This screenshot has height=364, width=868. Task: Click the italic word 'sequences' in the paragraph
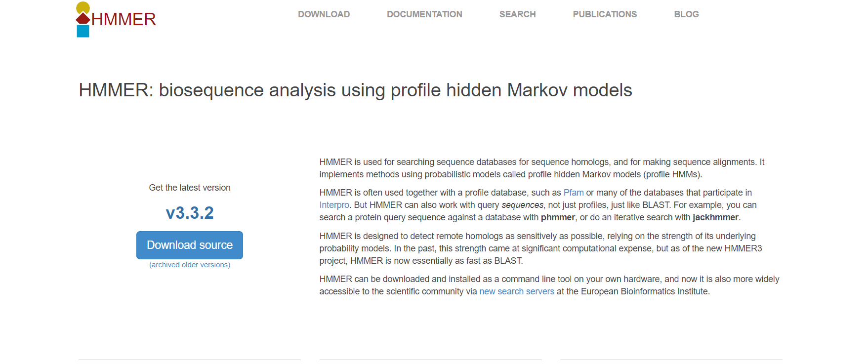[522, 205]
